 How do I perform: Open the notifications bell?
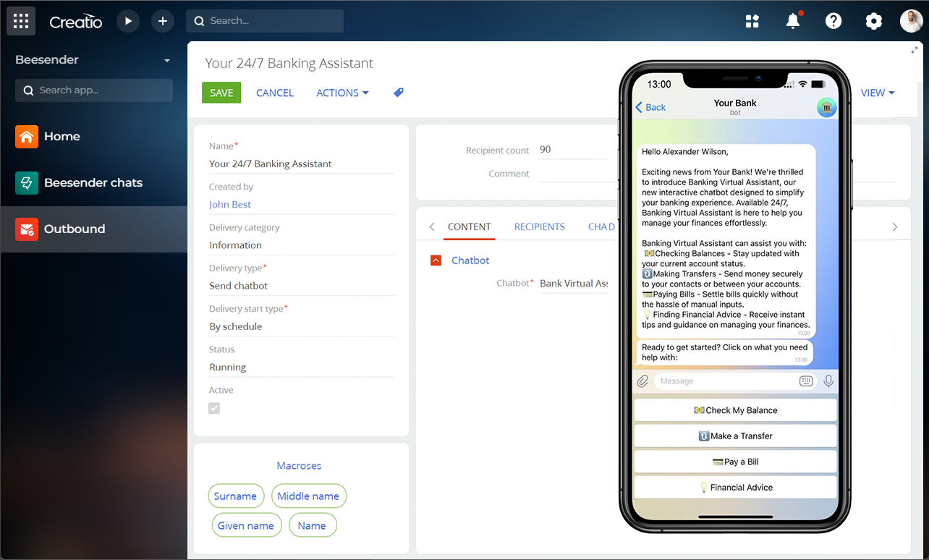click(x=793, y=21)
